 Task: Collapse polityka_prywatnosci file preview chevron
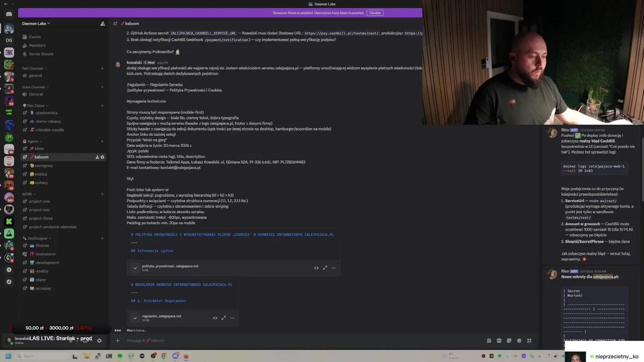(x=135, y=268)
